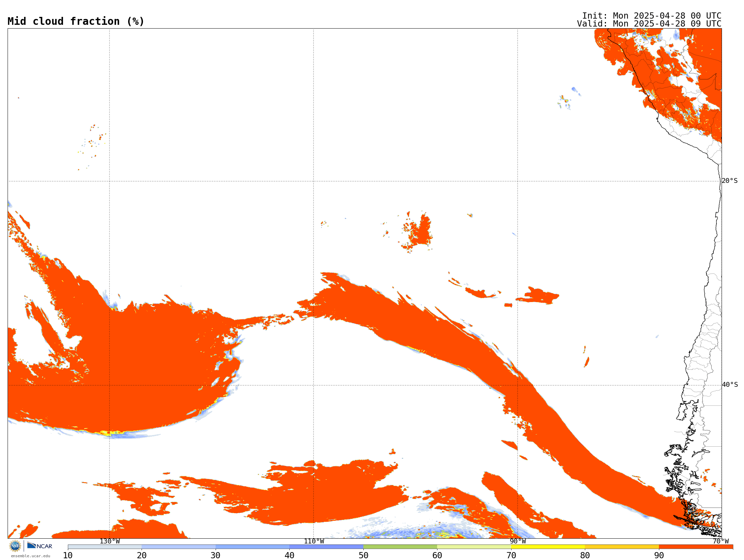Screen dimensions: 744x560
Task: Click the colorbar label 60
Action: click(x=437, y=556)
